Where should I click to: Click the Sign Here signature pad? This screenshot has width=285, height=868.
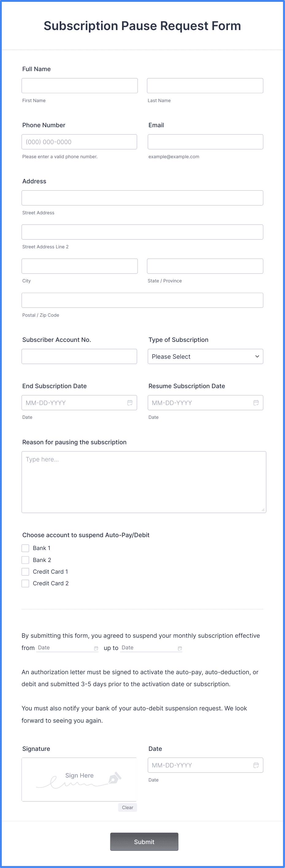[x=79, y=778]
